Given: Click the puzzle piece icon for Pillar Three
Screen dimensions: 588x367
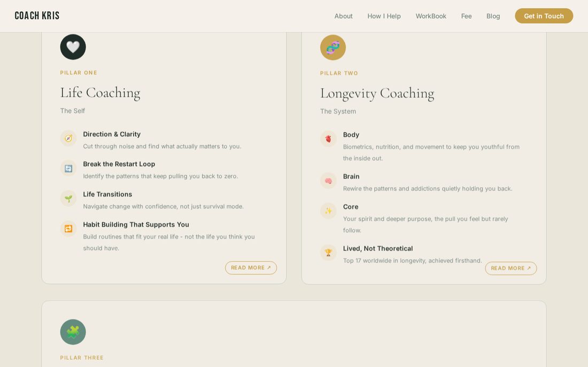Looking at the screenshot, I should tap(73, 332).
